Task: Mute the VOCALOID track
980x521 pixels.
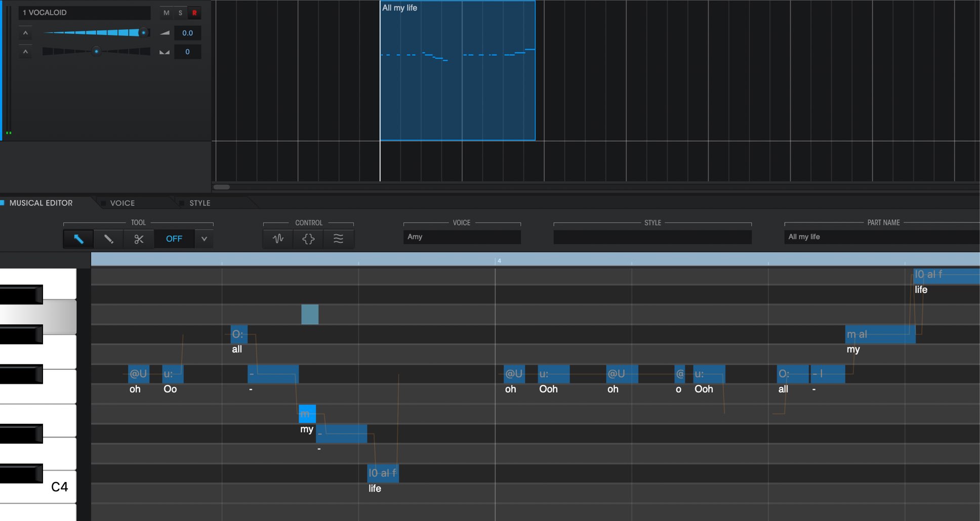Action: [166, 13]
